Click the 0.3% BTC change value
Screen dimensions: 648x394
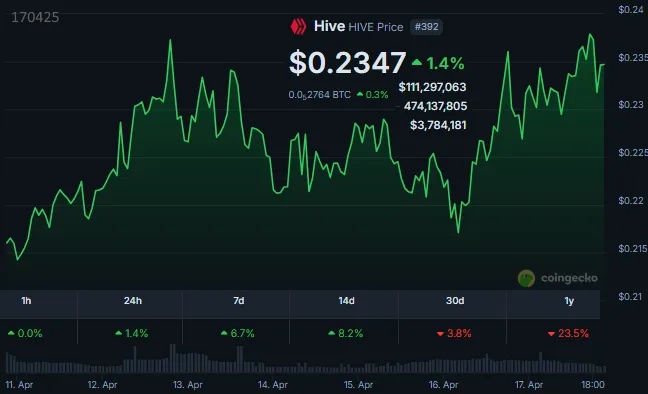pyautogui.click(x=372, y=95)
